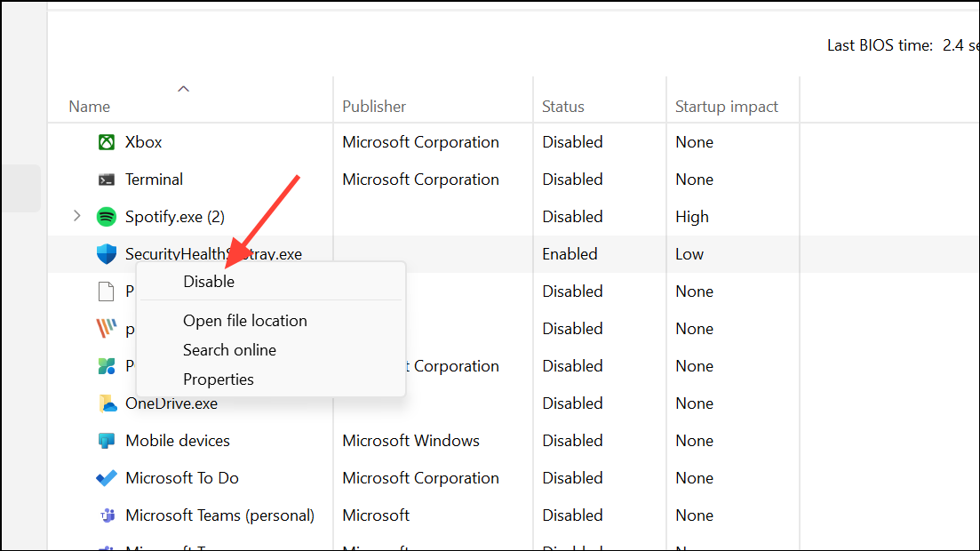Sort by the Name column header
The height and width of the screenshot is (551, 980).
click(90, 107)
